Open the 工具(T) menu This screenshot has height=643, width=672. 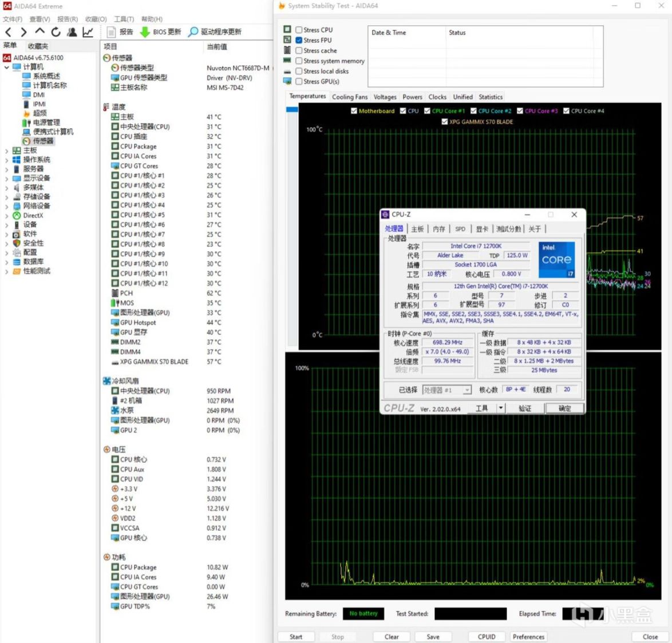(x=124, y=19)
